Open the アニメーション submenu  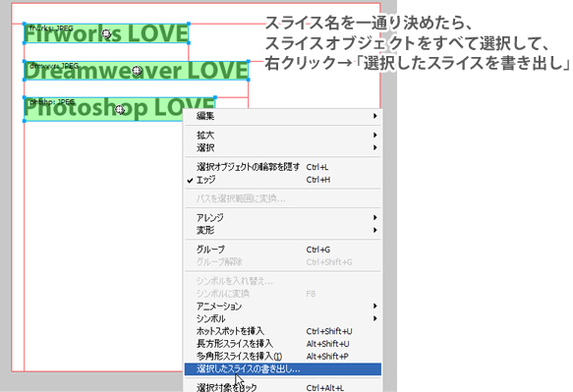[283, 307]
